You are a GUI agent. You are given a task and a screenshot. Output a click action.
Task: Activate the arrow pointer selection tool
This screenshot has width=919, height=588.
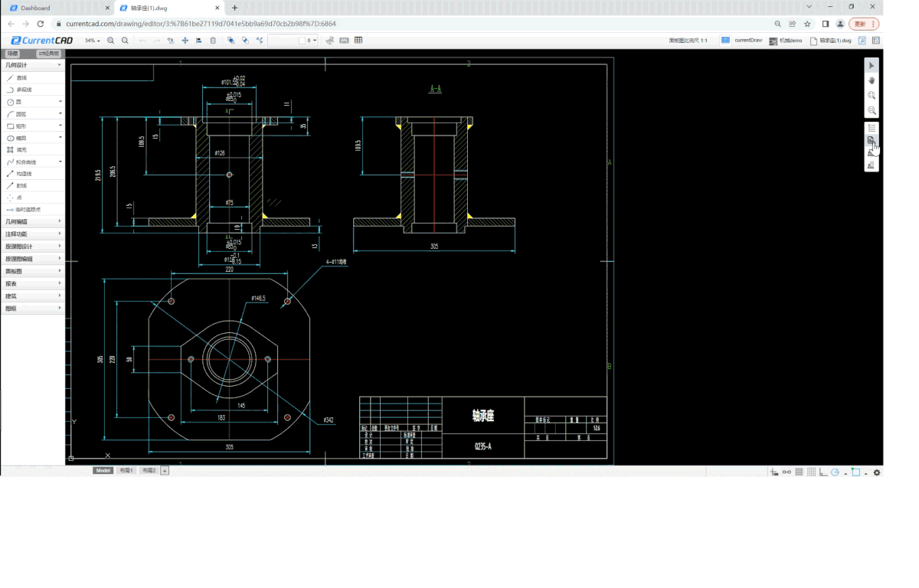(872, 66)
